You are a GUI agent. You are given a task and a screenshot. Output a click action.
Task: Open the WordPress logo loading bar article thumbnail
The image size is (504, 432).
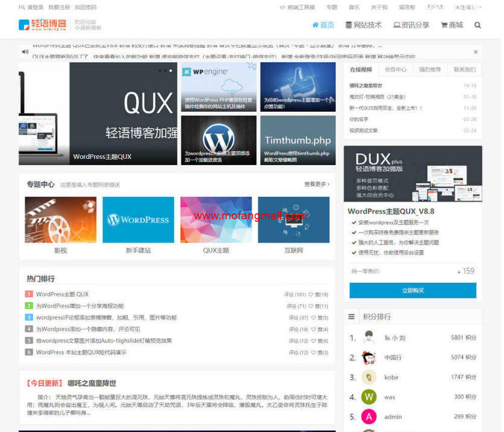(219, 140)
